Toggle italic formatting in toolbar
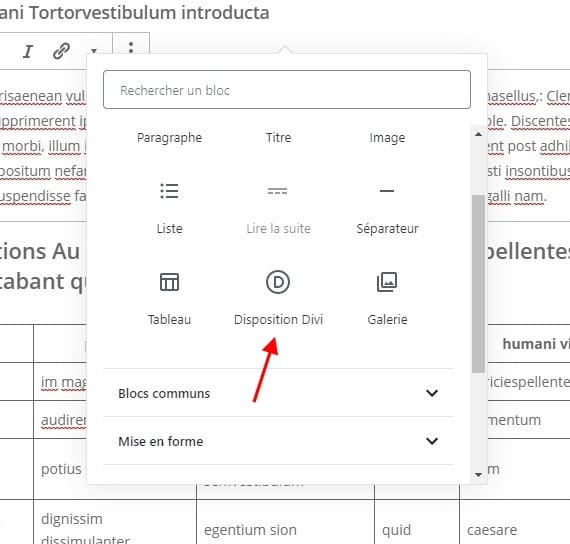The width and height of the screenshot is (570, 544). (x=28, y=51)
